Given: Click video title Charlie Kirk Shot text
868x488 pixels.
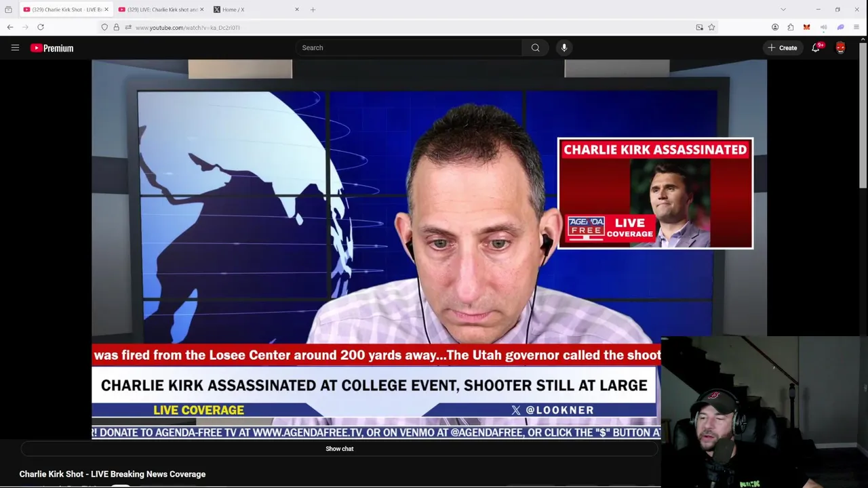Looking at the screenshot, I should 113,474.
